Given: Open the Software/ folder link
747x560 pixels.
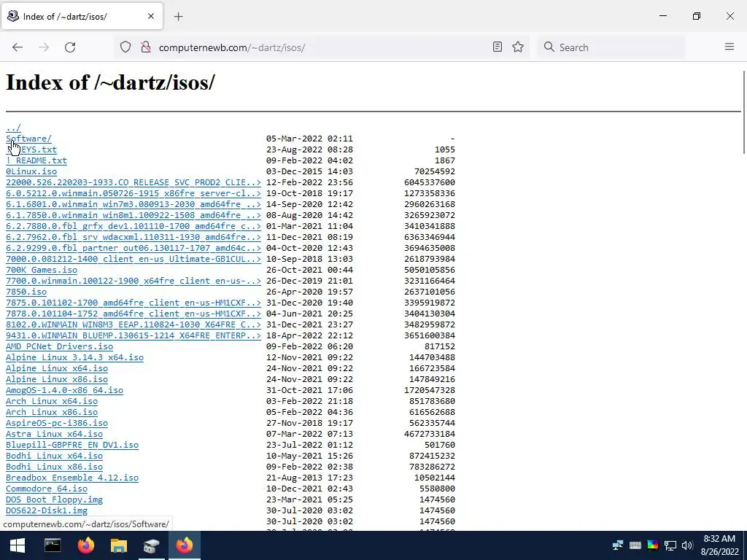Looking at the screenshot, I should point(28,139).
